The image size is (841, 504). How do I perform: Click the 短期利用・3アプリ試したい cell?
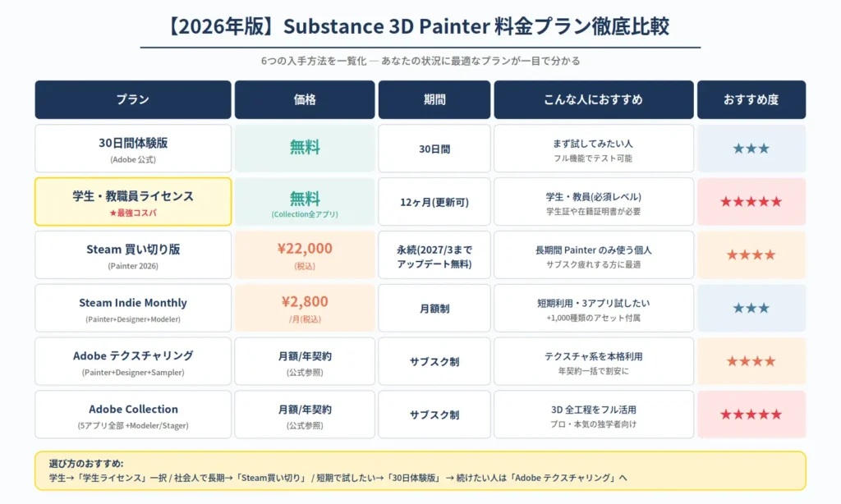click(x=594, y=308)
